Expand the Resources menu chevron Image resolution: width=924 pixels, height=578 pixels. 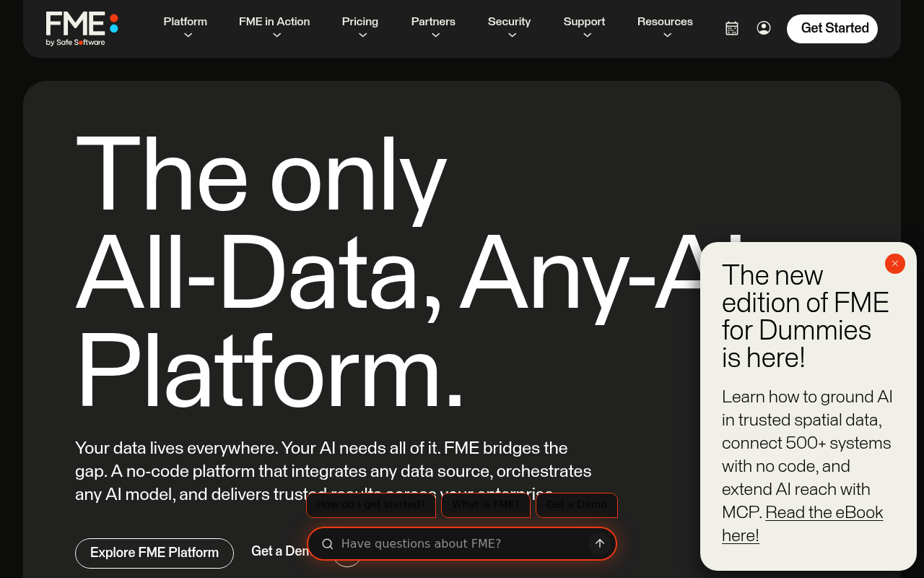[667, 35]
